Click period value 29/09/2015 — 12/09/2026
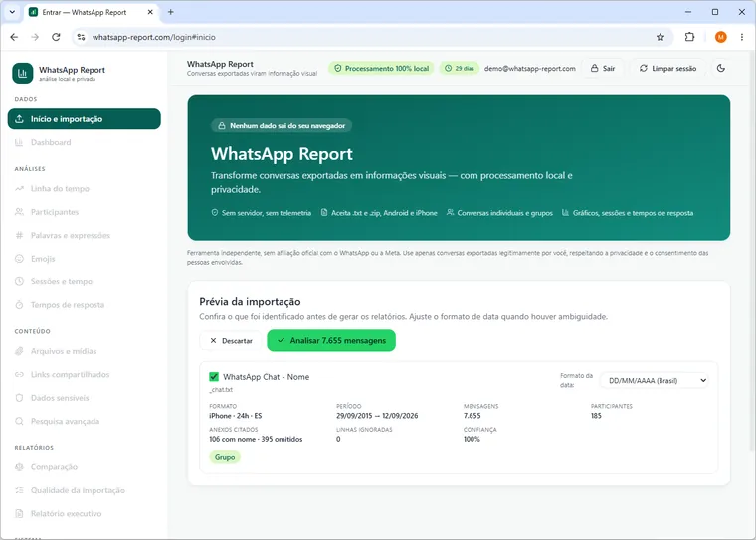 coord(377,416)
